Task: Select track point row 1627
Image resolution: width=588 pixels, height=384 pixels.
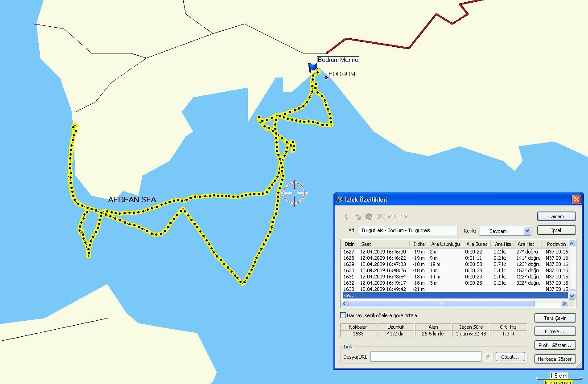Action: (x=455, y=252)
